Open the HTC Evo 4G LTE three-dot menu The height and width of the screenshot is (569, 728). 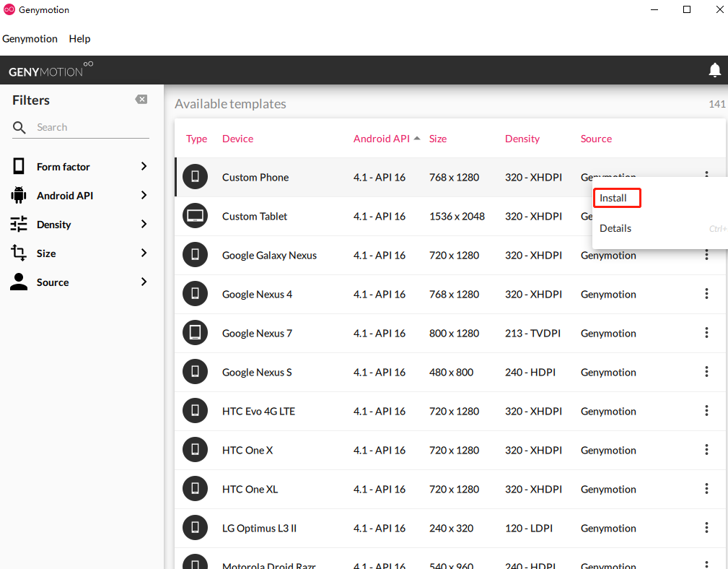[706, 411]
